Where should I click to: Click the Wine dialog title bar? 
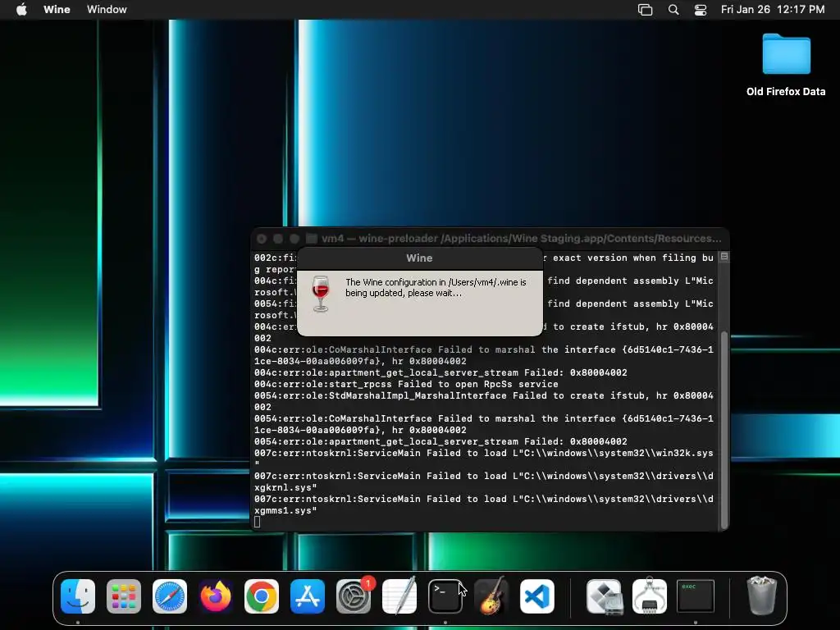point(419,258)
